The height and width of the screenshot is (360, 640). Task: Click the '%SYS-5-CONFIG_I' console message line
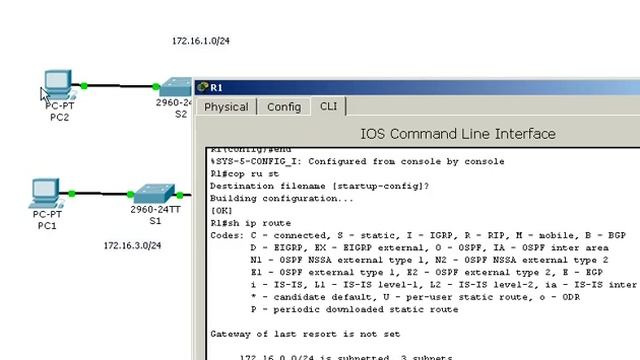357,162
